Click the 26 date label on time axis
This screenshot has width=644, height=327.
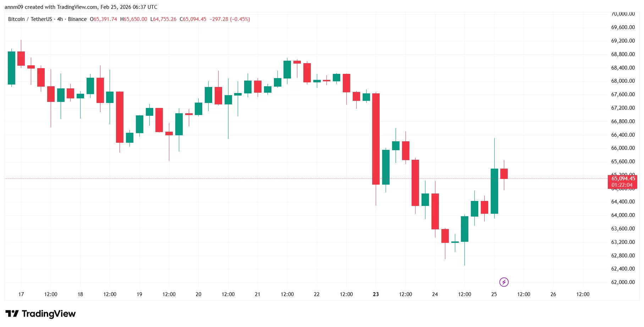pyautogui.click(x=553, y=294)
